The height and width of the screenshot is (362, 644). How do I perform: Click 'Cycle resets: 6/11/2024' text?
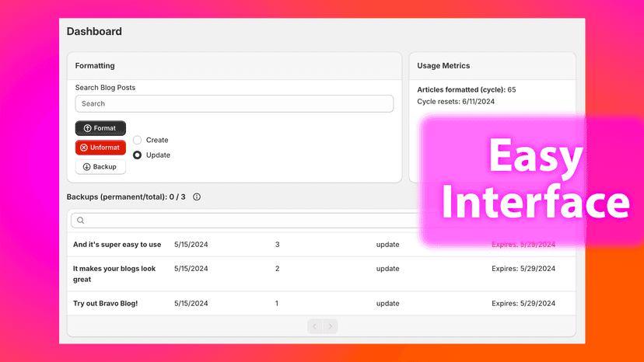pyautogui.click(x=456, y=102)
